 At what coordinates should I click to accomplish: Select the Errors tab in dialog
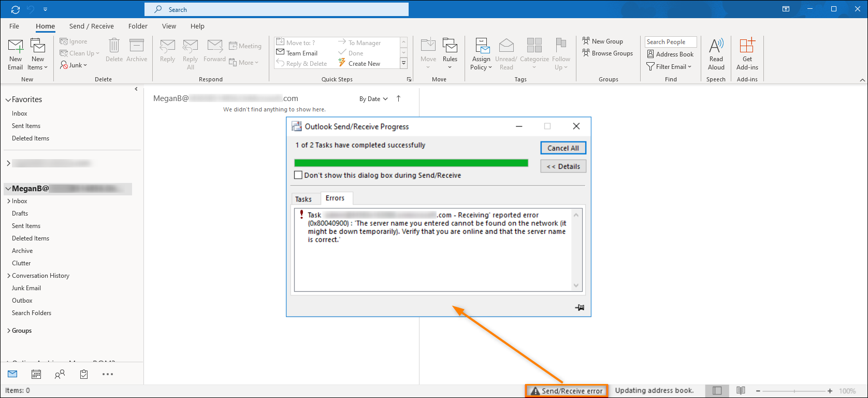point(335,198)
